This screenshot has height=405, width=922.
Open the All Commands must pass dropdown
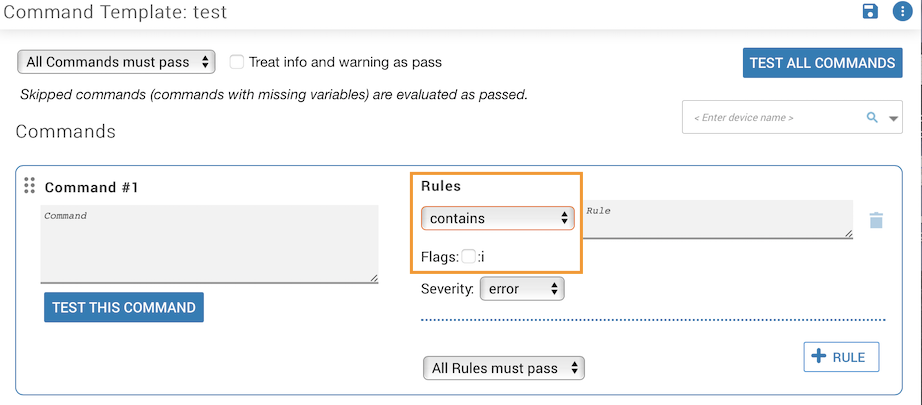pos(116,62)
